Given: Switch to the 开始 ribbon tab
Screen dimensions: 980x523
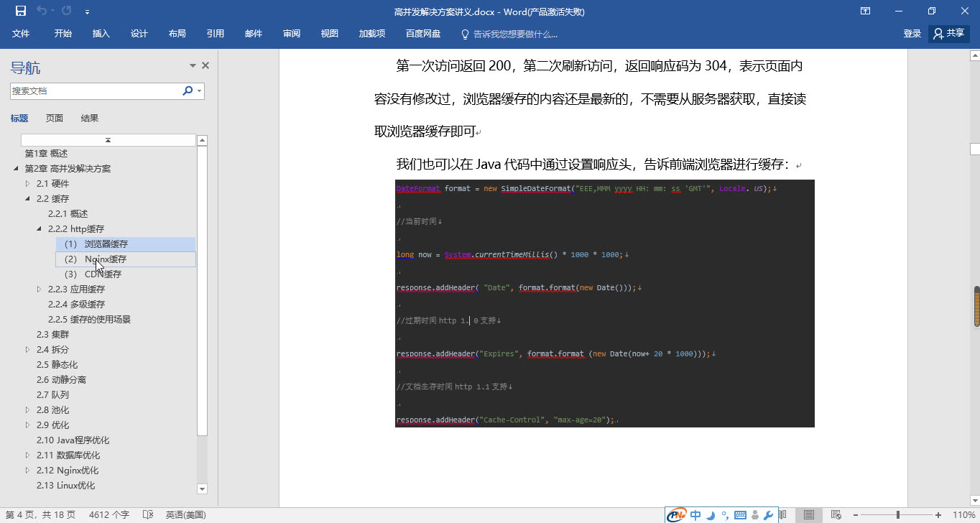Looking at the screenshot, I should [63, 34].
